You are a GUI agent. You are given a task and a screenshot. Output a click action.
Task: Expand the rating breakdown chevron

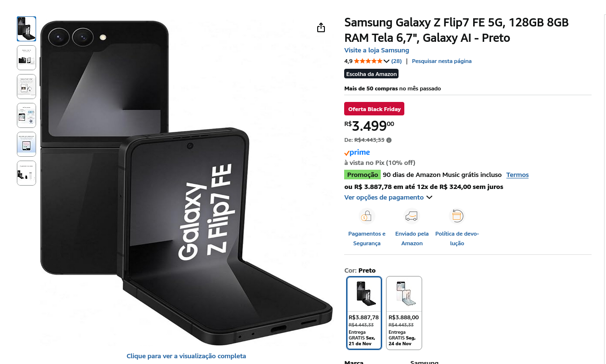click(387, 61)
